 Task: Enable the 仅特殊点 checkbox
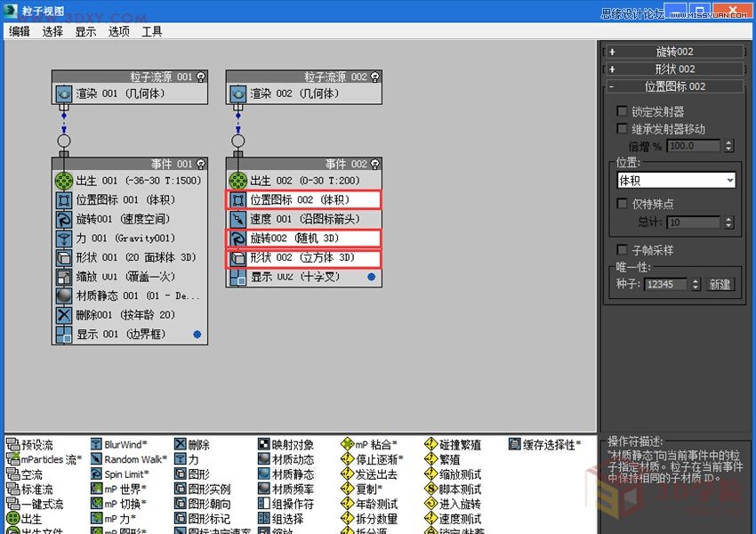point(622,203)
